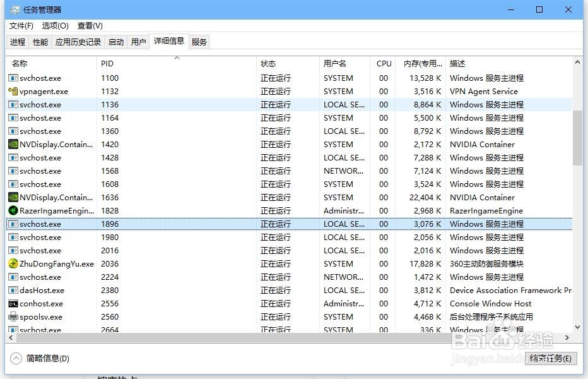Click the vertical scrollbar thumb
Screen dimensions: 588x379
pyautogui.click(x=577, y=138)
